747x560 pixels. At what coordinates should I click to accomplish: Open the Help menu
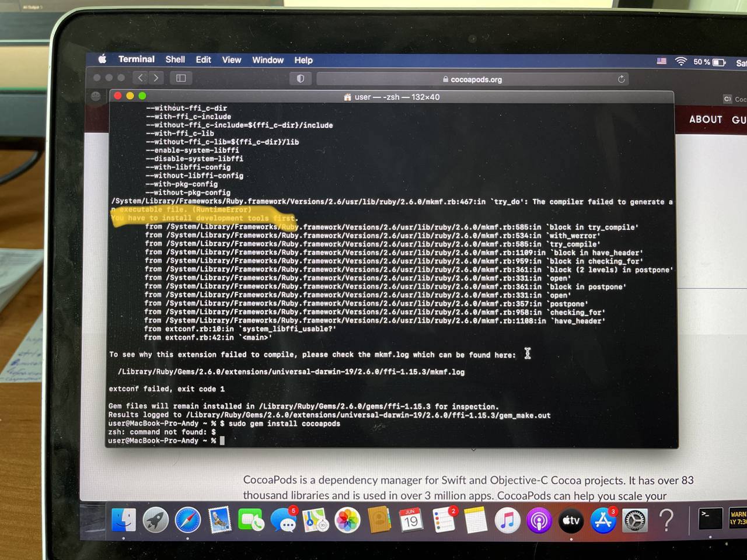[x=303, y=60]
